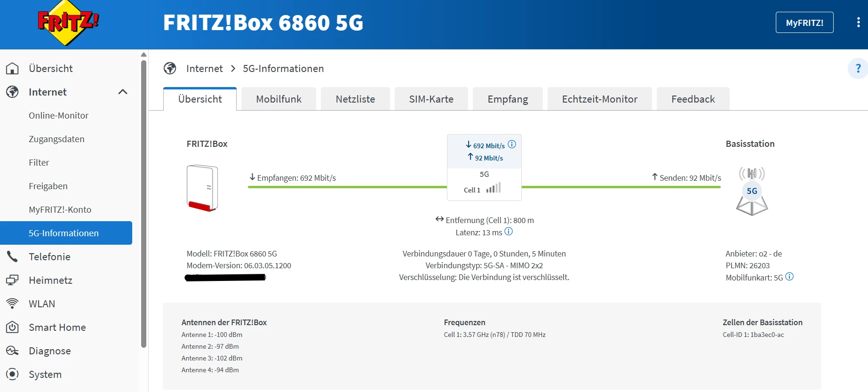Click the Wi-Fi icon beside WLAN

12,304
